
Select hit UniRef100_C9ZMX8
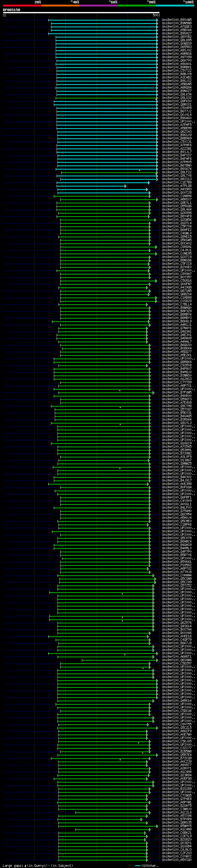177,365
